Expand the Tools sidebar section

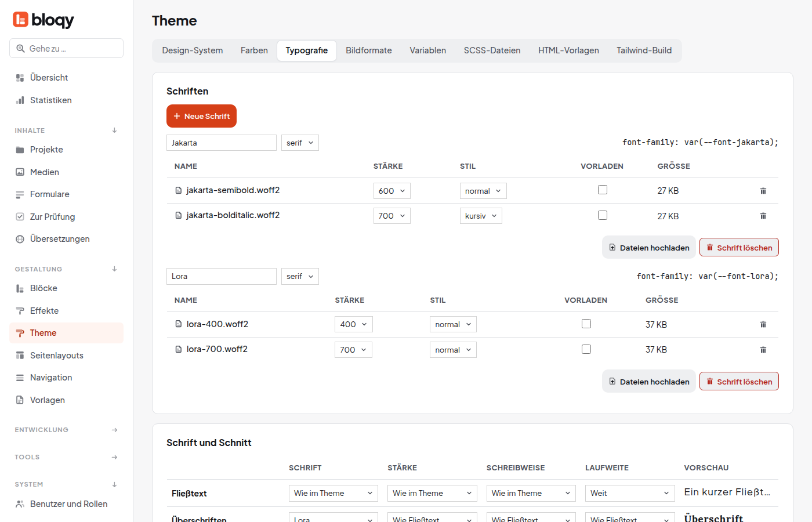pos(114,457)
